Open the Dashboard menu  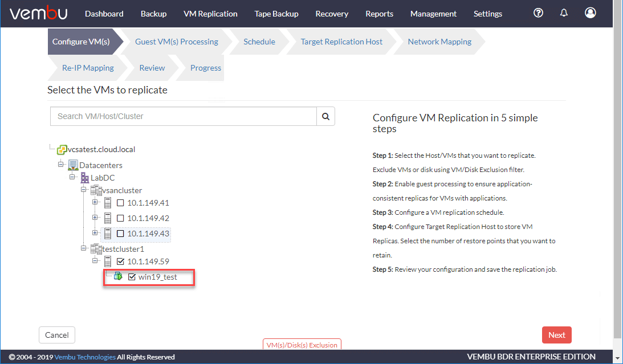pos(104,14)
